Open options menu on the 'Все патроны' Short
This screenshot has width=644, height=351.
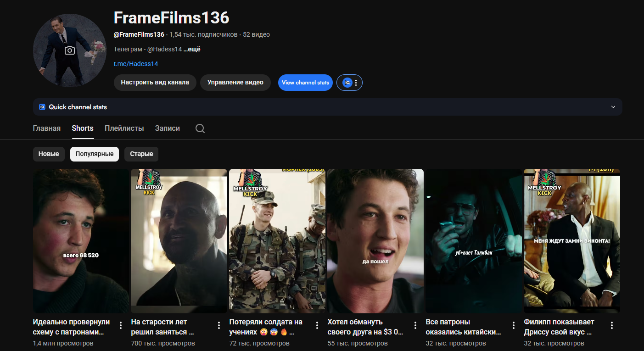(513, 324)
